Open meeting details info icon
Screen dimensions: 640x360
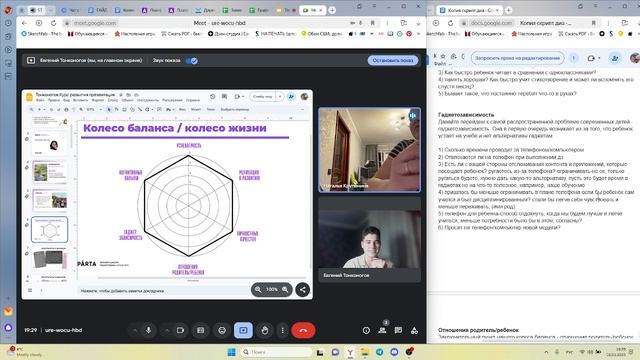pos(366,330)
